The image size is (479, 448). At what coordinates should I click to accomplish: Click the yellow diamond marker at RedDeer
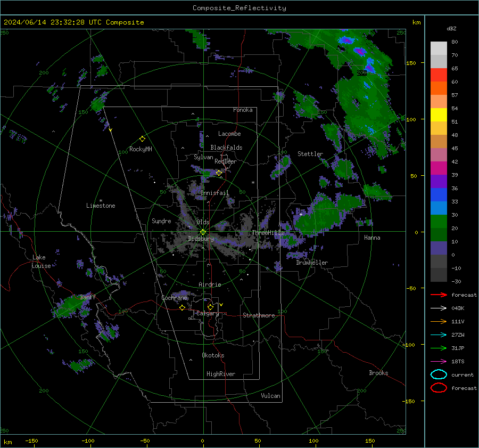(219, 173)
